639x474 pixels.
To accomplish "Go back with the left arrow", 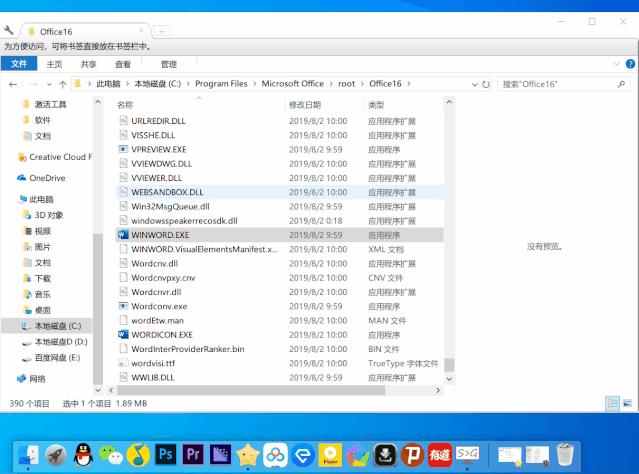I will tap(13, 84).
